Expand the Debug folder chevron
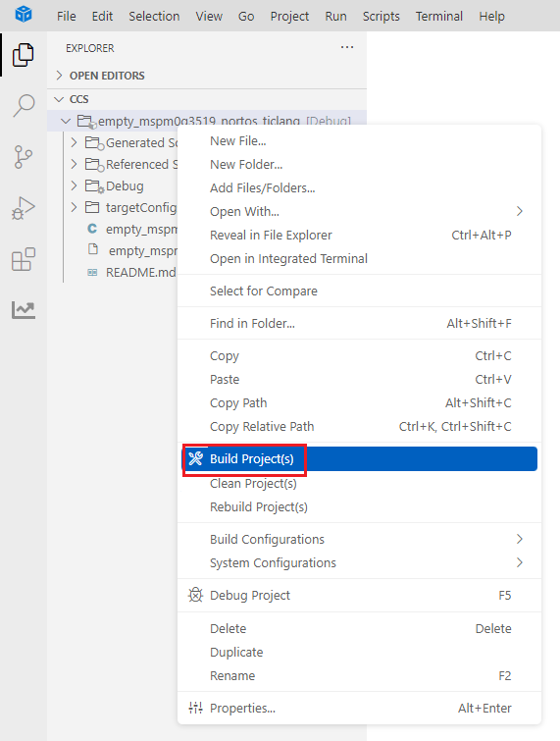Viewport: 560px width, 741px height. click(x=74, y=185)
